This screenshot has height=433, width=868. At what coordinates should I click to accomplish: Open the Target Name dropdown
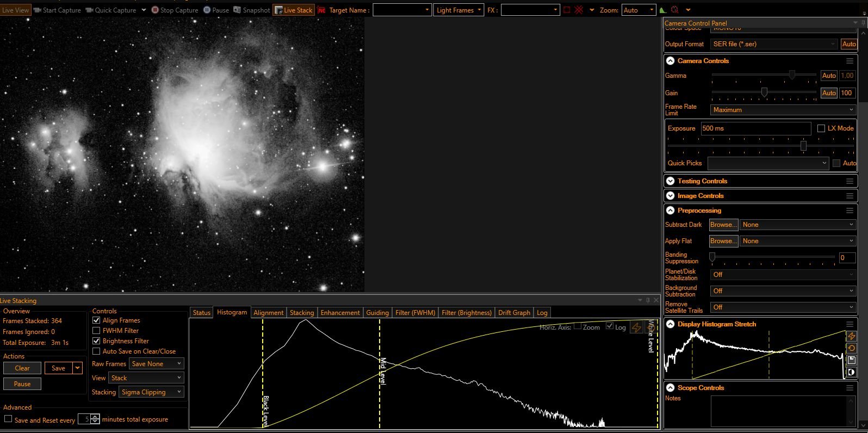click(x=402, y=10)
